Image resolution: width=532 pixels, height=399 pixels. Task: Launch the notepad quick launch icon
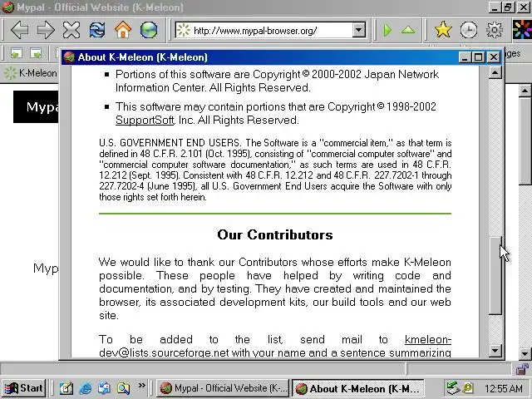pos(66,388)
